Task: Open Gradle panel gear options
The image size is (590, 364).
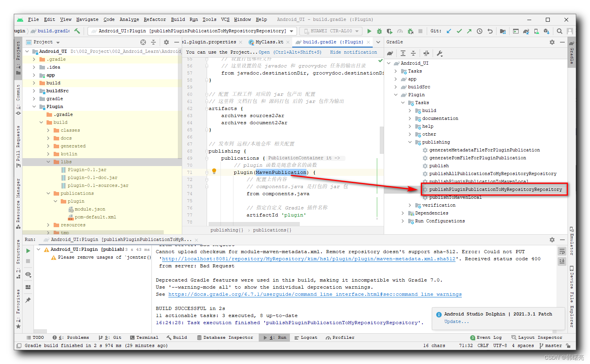Action: (552, 42)
